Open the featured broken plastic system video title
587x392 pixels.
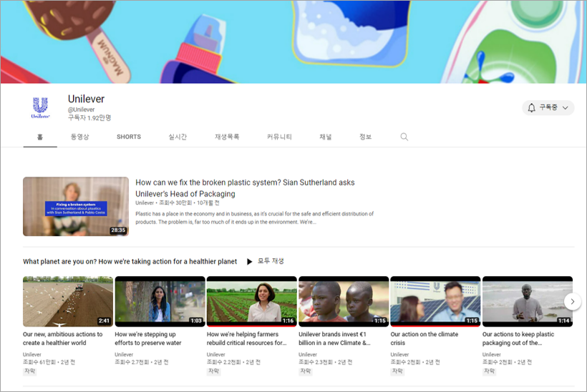pyautogui.click(x=245, y=188)
